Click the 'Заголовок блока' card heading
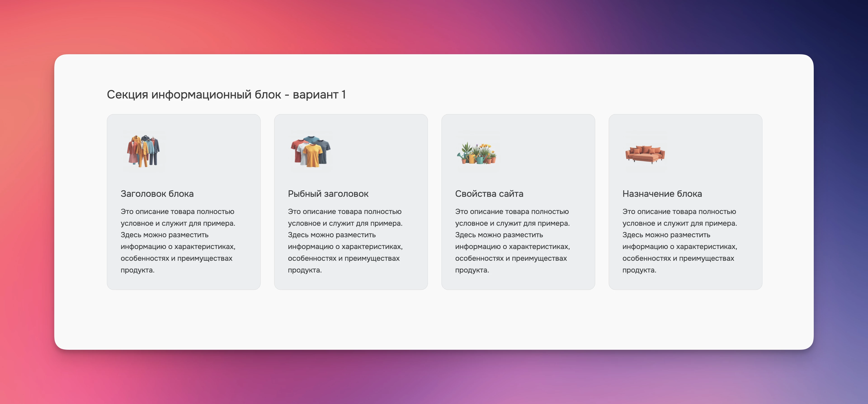 [x=157, y=194]
